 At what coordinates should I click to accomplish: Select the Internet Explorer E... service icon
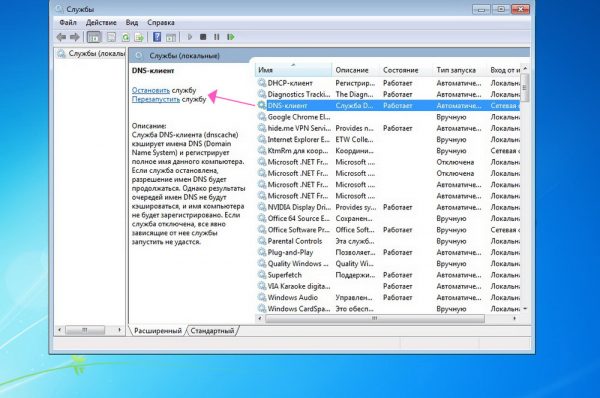[x=262, y=139]
